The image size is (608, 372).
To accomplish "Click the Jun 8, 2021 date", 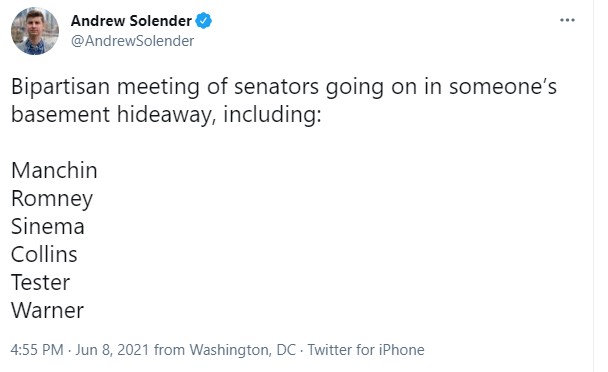I will [x=112, y=350].
